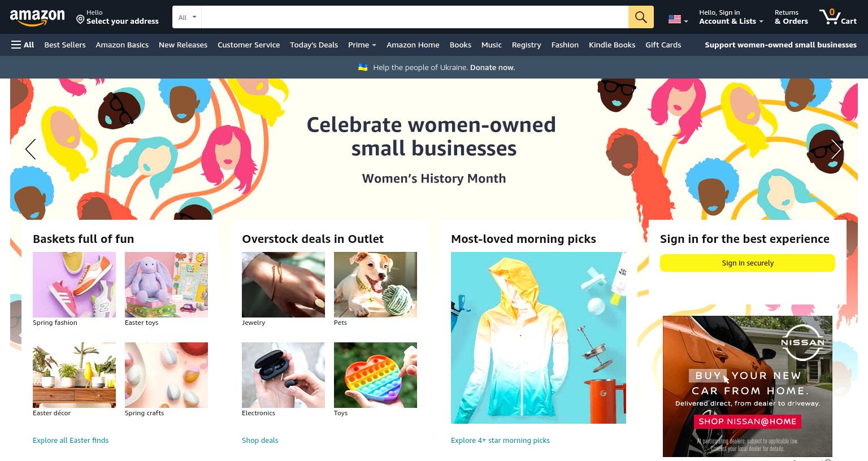Click Donate now link for Ukraine

tap(492, 67)
